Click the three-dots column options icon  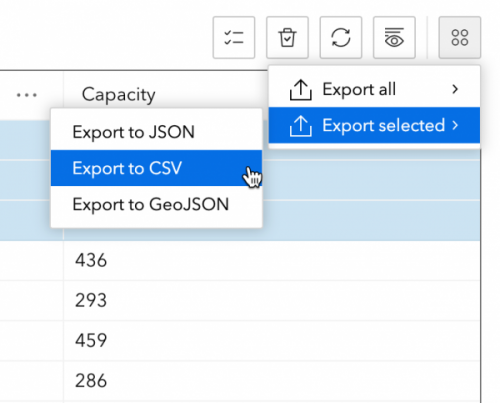(27, 95)
